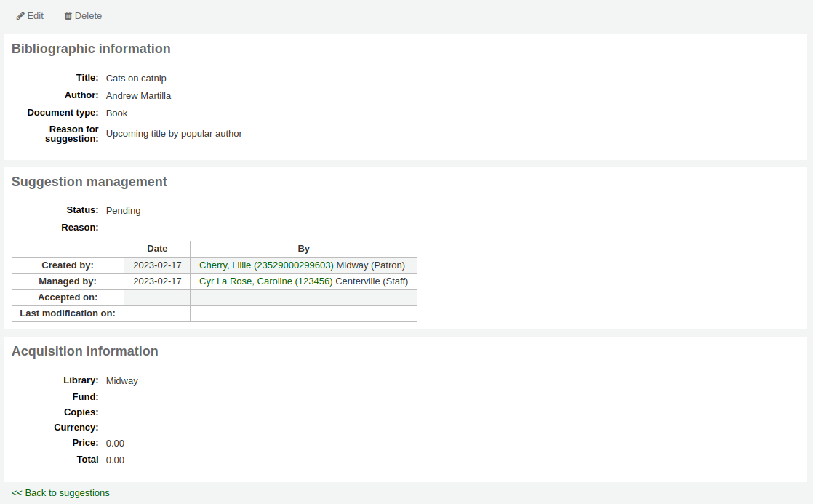Click the Pending status value

pos(123,210)
